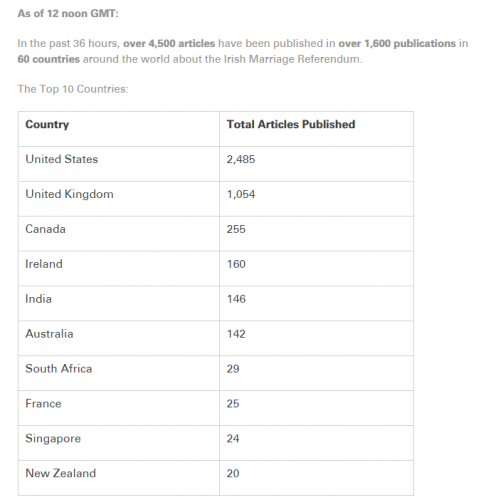Click the 25 value for France
Screen dimensions: 481x500
coord(233,404)
